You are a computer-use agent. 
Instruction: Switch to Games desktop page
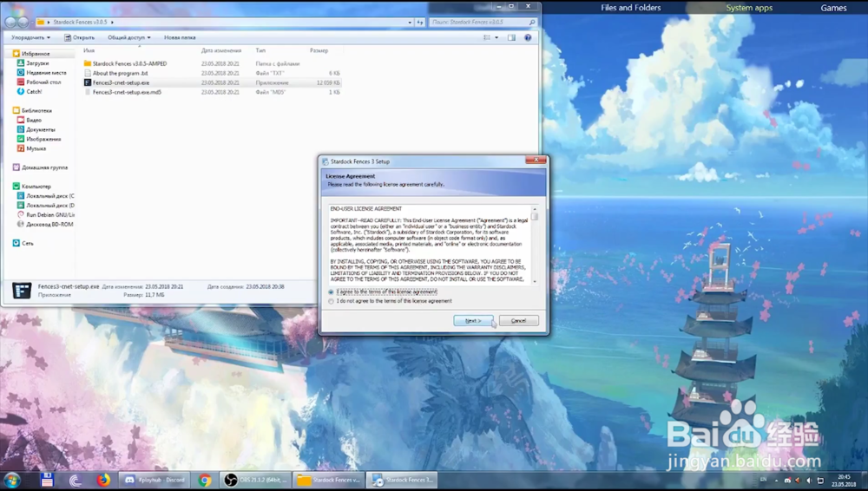tap(833, 8)
